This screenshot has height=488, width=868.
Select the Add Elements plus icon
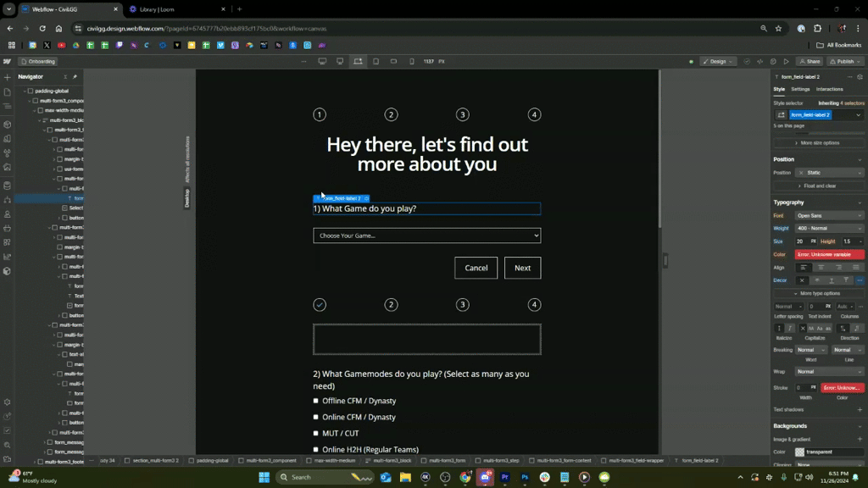pos(8,77)
